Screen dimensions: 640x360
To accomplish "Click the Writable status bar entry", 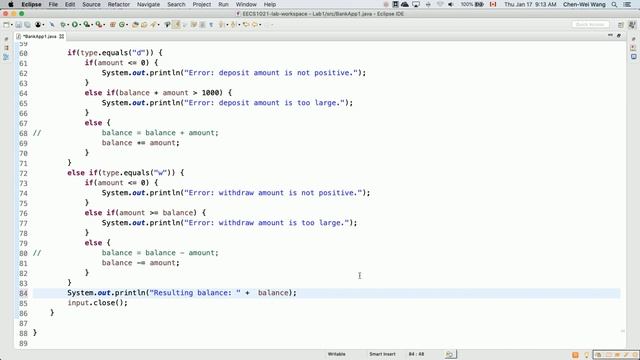I will tap(336, 354).
